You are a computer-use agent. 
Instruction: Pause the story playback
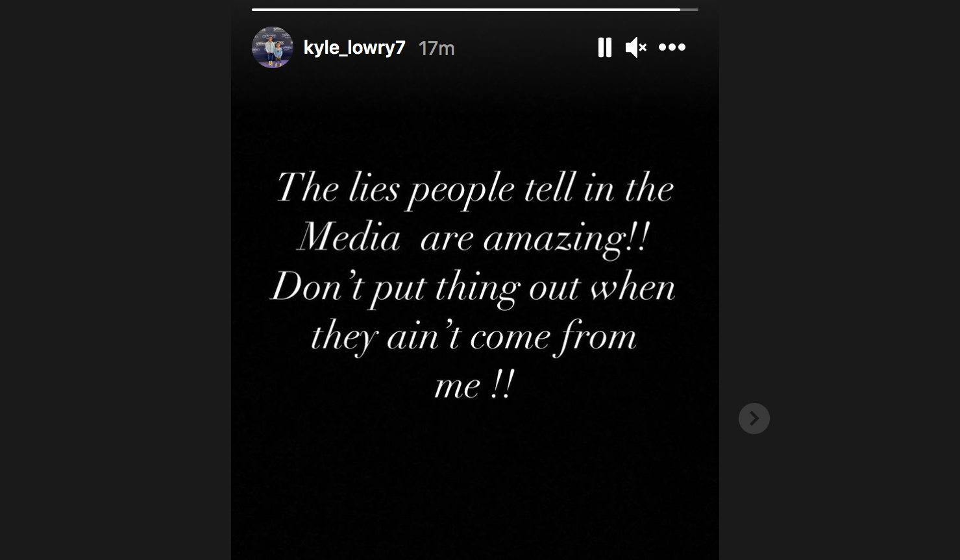point(604,47)
